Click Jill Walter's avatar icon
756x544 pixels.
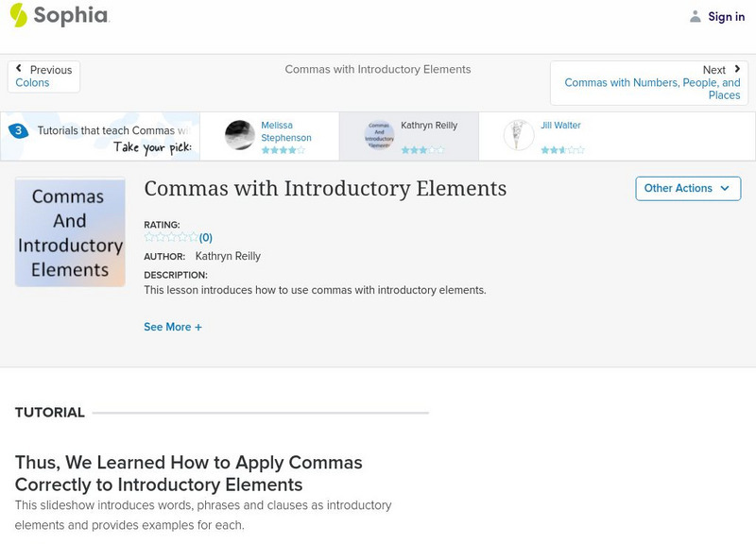tap(517, 133)
